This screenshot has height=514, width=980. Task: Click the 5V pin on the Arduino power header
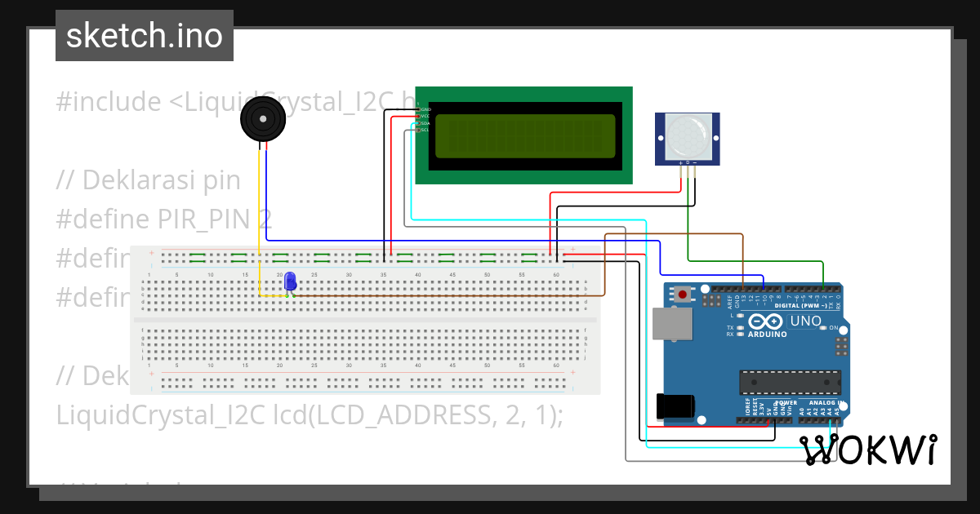768,421
